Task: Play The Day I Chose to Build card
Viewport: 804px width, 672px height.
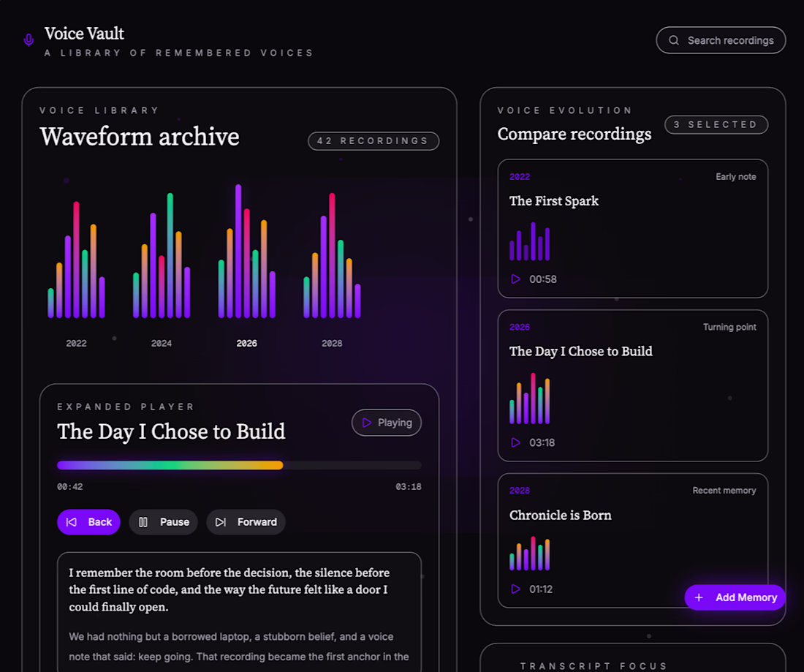Action: tap(516, 442)
